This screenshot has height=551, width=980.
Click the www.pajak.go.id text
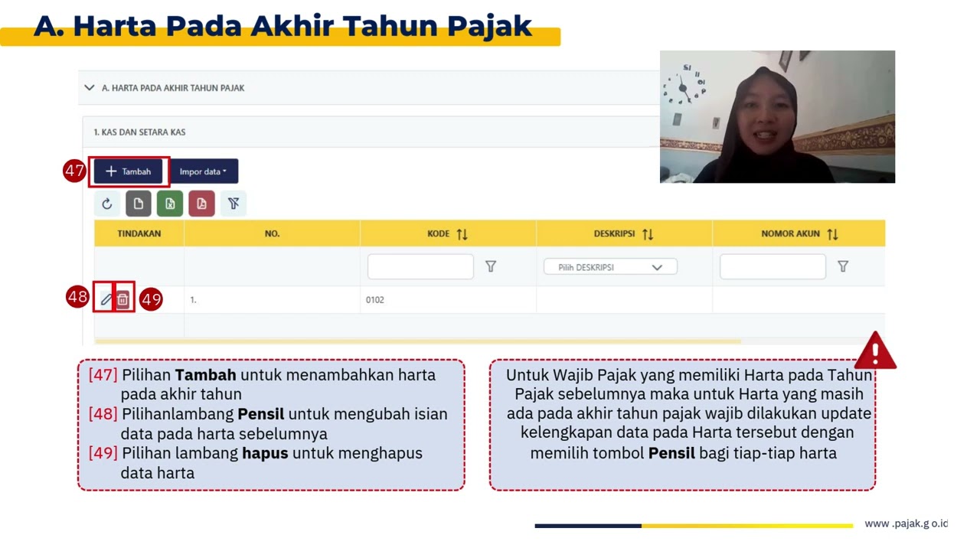(906, 523)
